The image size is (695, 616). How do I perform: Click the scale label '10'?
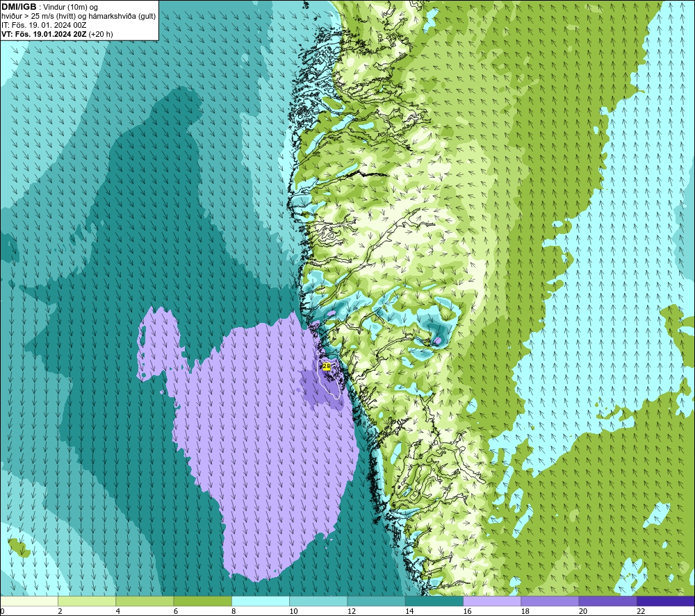(293, 611)
